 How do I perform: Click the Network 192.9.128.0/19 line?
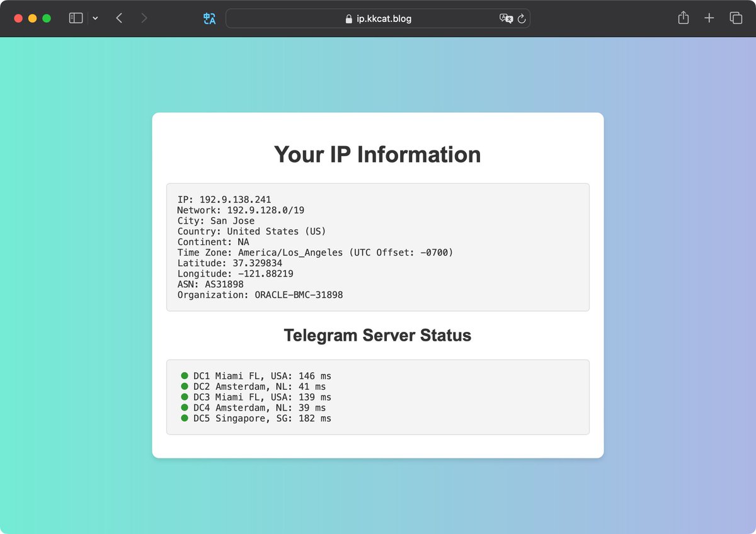pyautogui.click(x=241, y=210)
